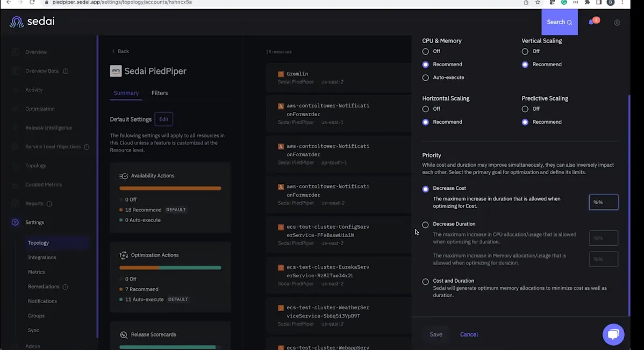Select the Decrease Duration priority

[x=426, y=225]
